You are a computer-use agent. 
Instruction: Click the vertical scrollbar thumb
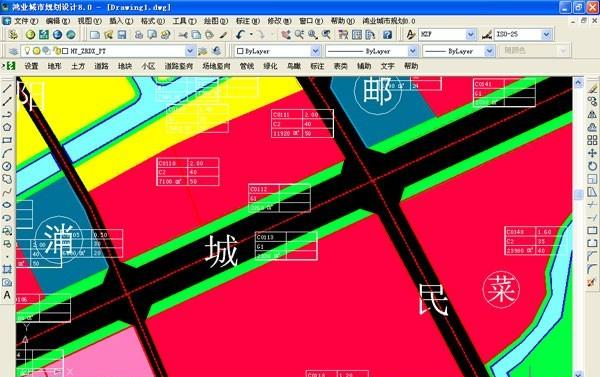tap(579, 194)
